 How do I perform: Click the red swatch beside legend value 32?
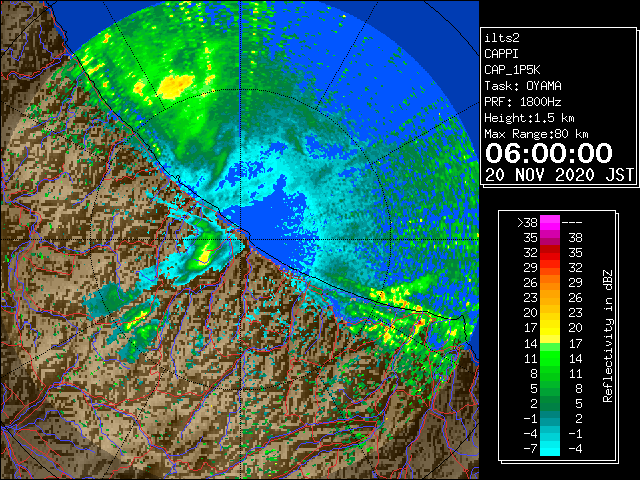coord(550,253)
